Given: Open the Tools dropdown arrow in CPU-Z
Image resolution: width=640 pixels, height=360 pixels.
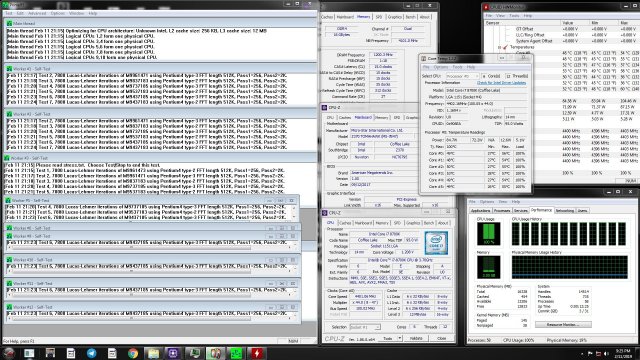Looking at the screenshot, I should (400, 338).
